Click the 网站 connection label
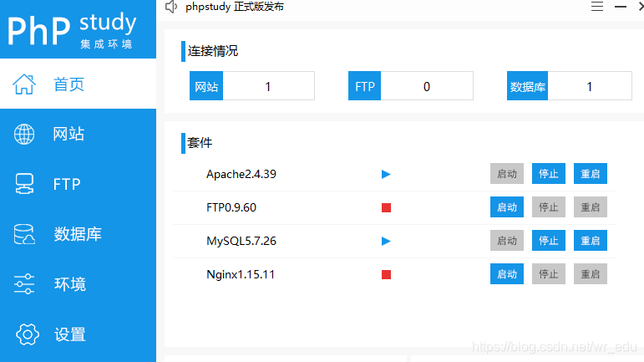 coord(206,86)
